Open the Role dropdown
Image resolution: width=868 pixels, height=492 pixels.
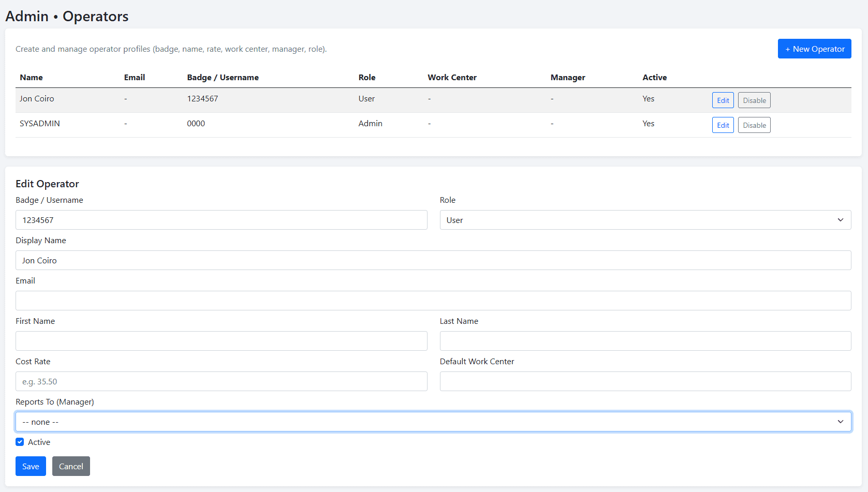tap(645, 220)
